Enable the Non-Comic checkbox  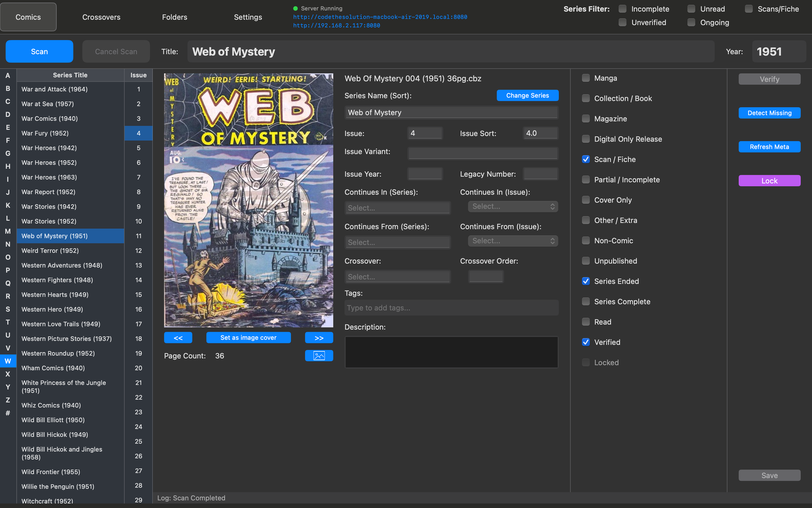pos(586,241)
